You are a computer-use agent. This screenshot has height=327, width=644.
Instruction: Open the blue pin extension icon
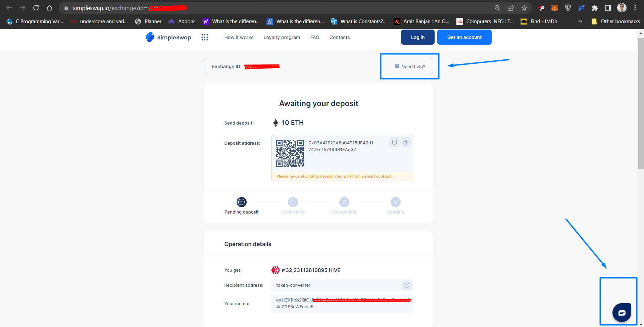click(581, 8)
